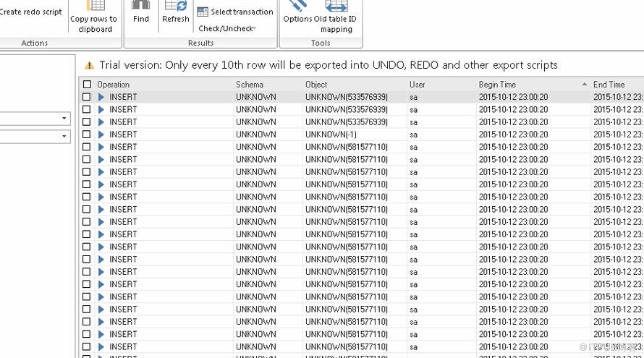Screen dimensions: 644x358
Task: Tick the first INSERT row checkbox
Action: (x=86, y=97)
